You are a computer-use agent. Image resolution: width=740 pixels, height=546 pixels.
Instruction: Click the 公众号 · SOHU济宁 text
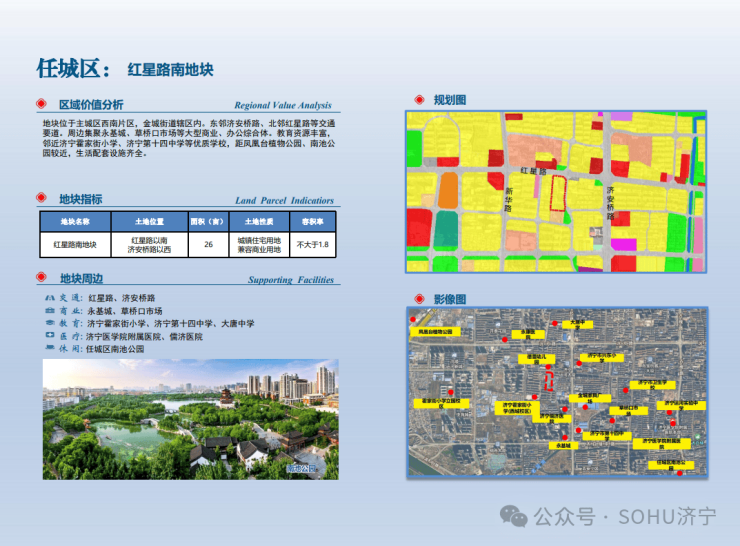[624, 517]
